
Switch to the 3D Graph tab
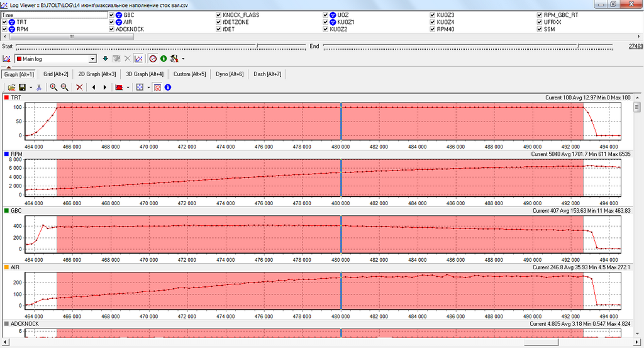(146, 74)
